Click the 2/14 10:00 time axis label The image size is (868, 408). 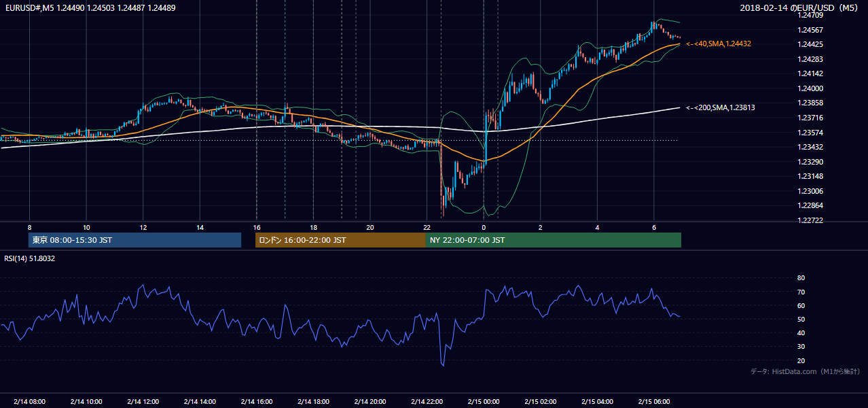86,402
